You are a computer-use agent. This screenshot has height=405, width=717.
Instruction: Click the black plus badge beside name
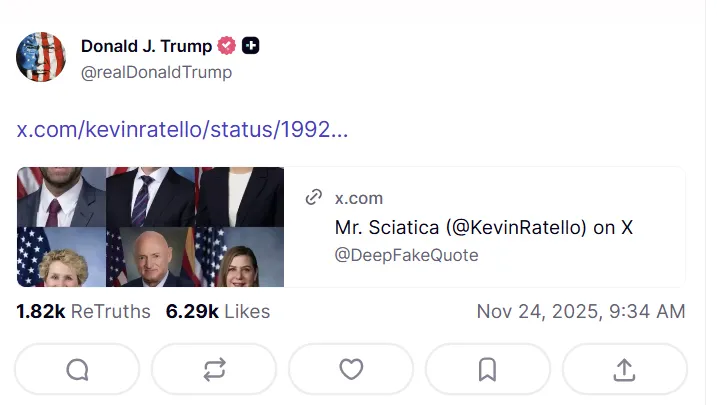251,46
